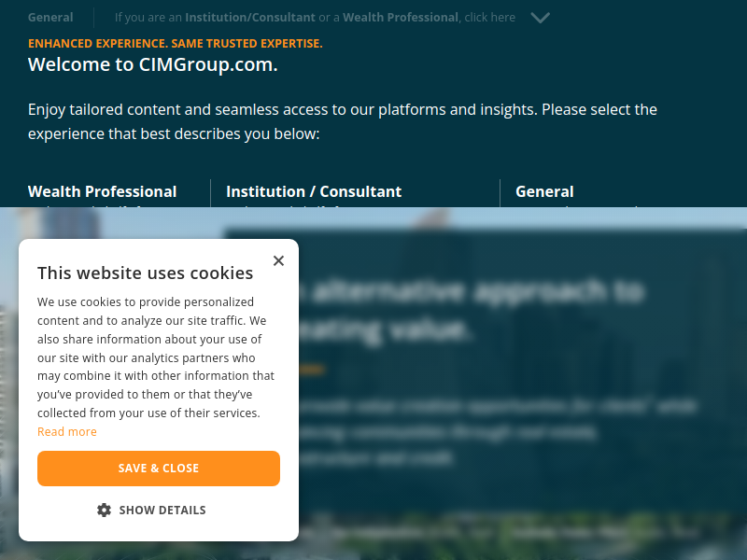The image size is (747, 560).
Task: Open the Read more cookie link
Action: coord(67,431)
